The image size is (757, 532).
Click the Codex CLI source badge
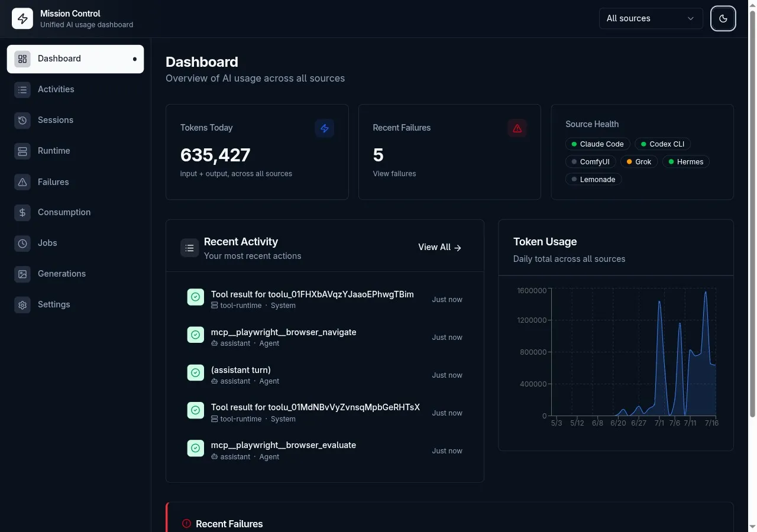click(663, 144)
